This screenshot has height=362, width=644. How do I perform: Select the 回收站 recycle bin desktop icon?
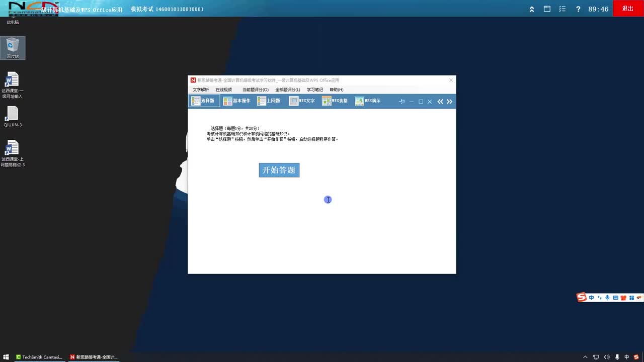click(x=13, y=48)
